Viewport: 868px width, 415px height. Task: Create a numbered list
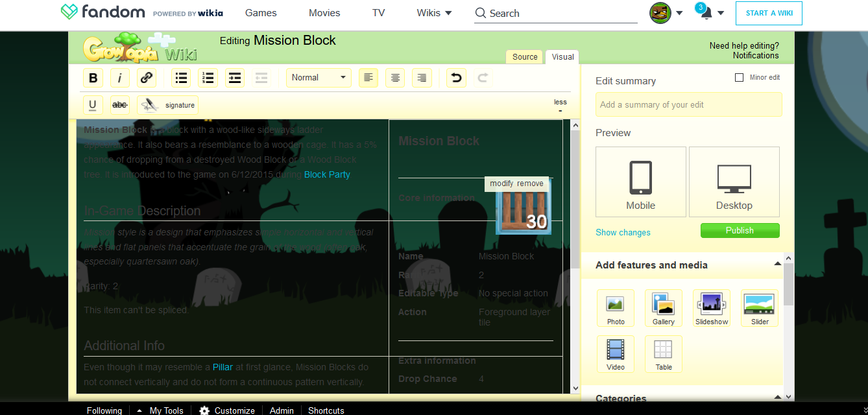(208, 78)
